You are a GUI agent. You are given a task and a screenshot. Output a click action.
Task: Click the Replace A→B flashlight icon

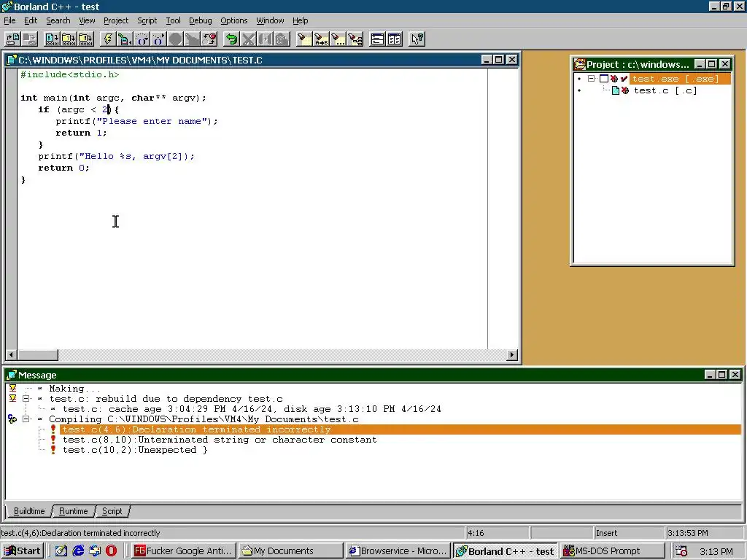coord(321,39)
